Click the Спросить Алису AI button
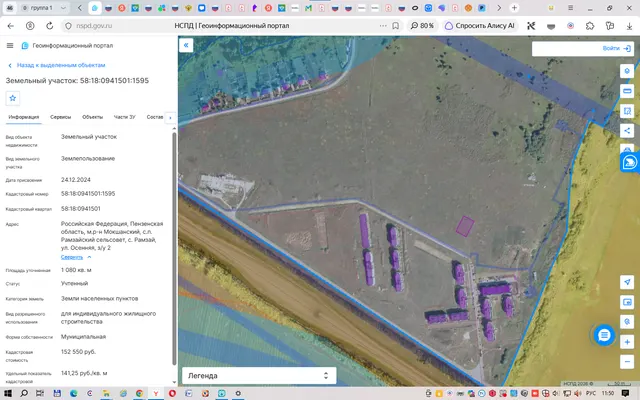The width and height of the screenshot is (640, 400). click(x=480, y=26)
